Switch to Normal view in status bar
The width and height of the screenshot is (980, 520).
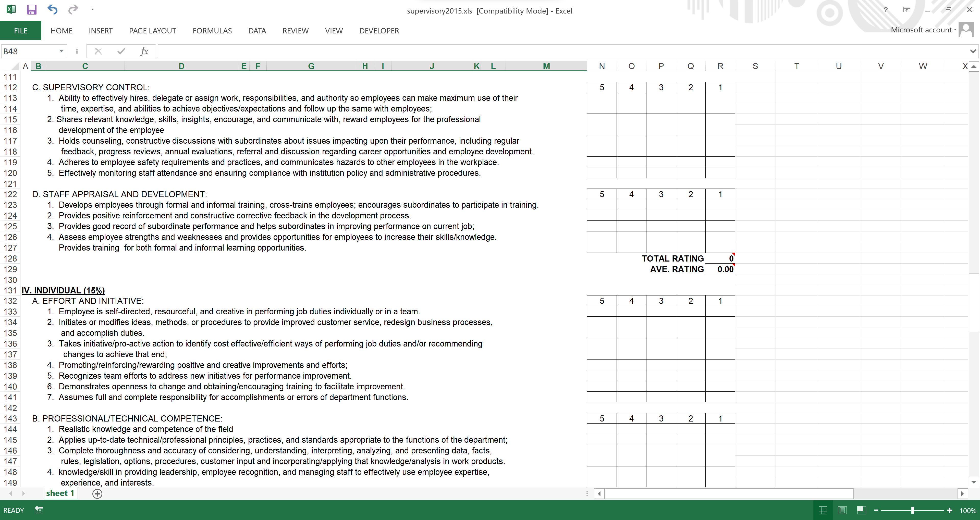pos(823,511)
